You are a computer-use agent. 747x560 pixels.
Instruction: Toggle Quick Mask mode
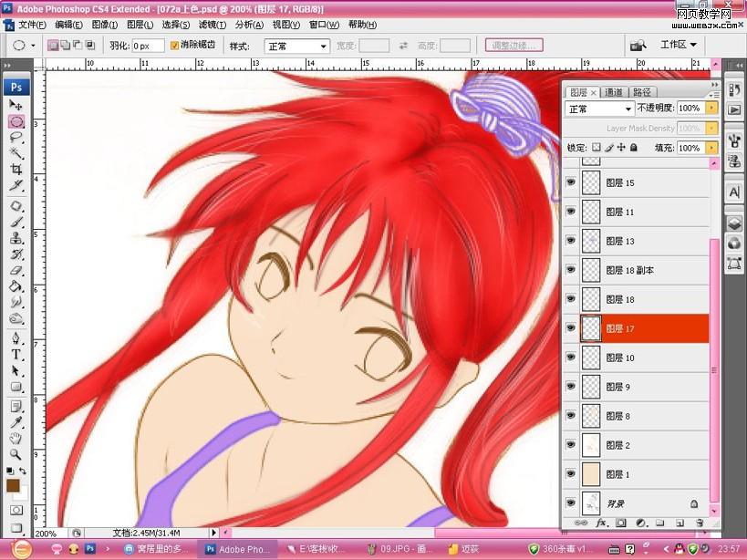(16, 511)
